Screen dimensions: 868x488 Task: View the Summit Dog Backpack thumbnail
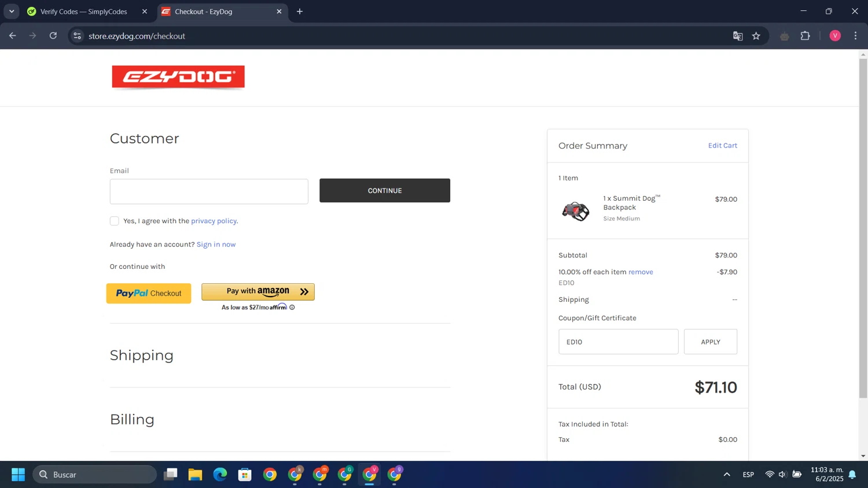click(x=576, y=211)
